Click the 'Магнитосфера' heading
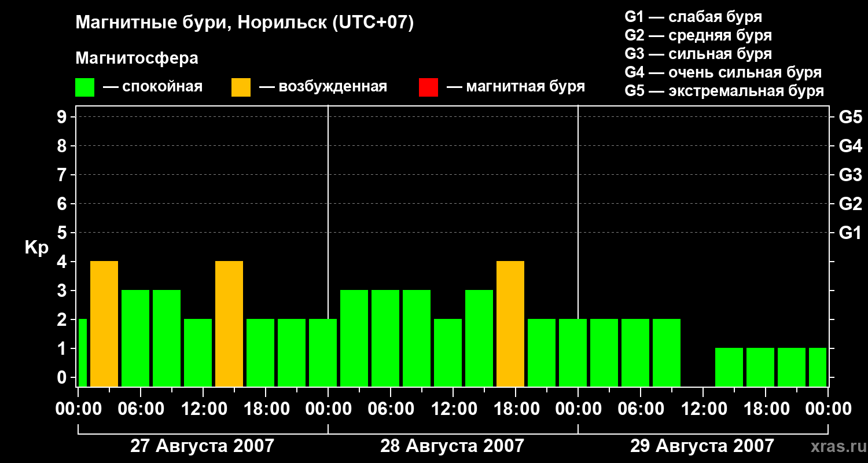868x463 pixels. 137,58
